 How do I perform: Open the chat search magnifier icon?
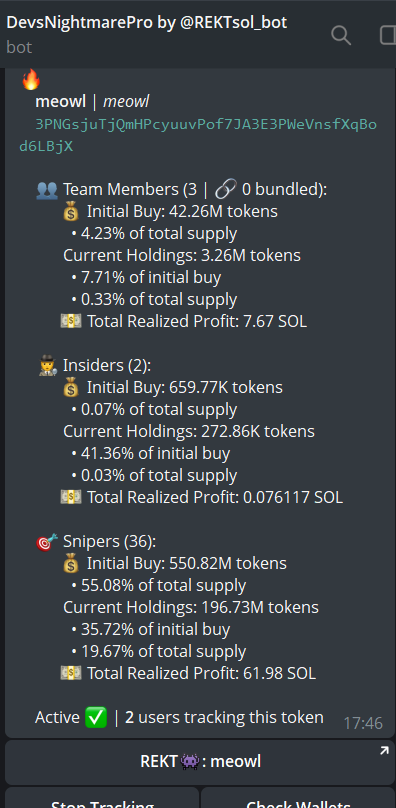[x=341, y=36]
